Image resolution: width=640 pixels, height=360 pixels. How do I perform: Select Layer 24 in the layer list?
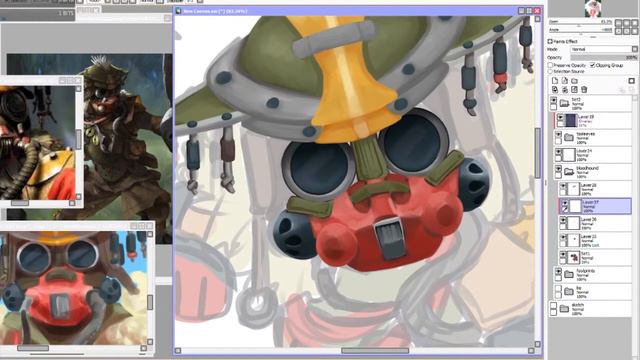(592, 155)
